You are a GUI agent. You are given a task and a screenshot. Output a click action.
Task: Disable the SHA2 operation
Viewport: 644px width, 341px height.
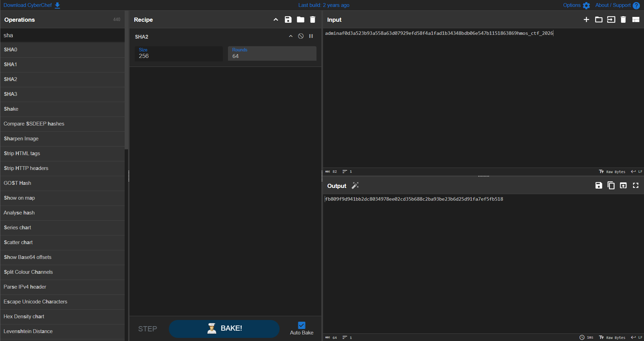tap(301, 36)
